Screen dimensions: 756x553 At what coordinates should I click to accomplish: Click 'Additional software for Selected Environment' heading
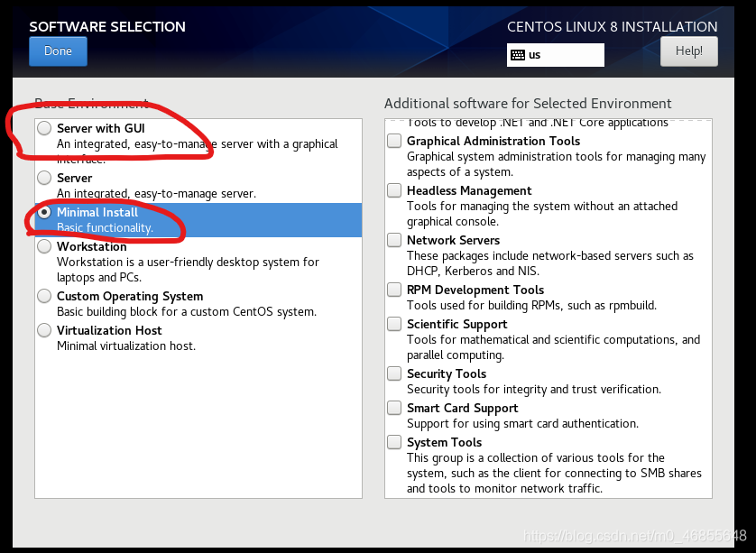(x=528, y=104)
